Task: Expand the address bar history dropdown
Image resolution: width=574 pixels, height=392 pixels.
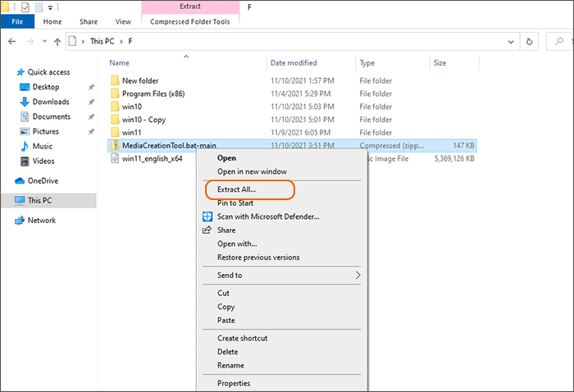Action: click(x=511, y=42)
